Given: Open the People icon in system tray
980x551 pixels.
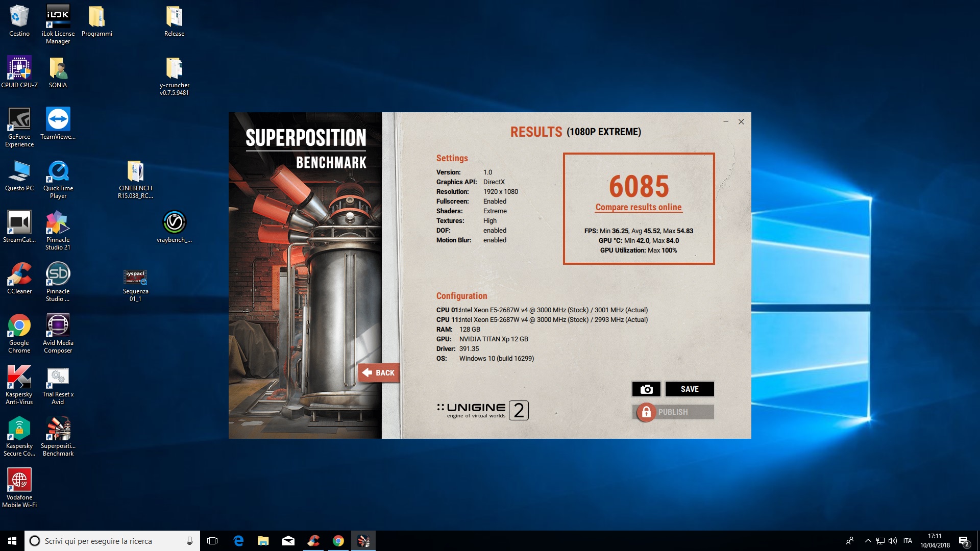Looking at the screenshot, I should (850, 541).
